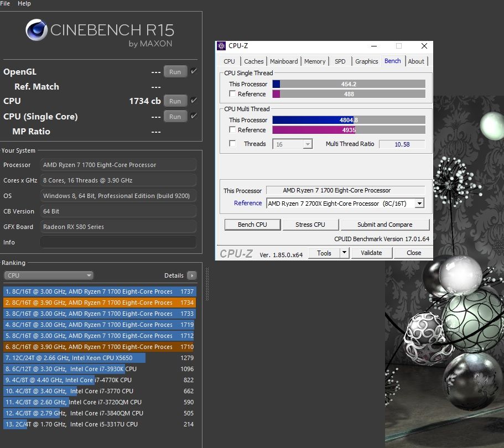The image size is (504, 448).
Task: Click the Processor field in Your System
Action: click(x=118, y=165)
